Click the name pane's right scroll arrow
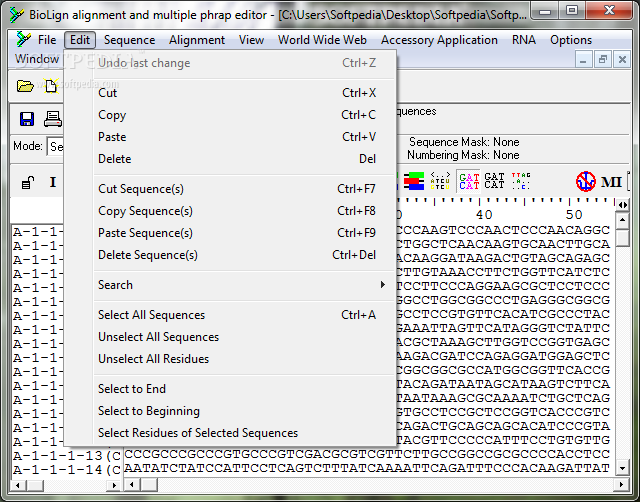Viewport: 640px width, 502px height. click(114, 485)
